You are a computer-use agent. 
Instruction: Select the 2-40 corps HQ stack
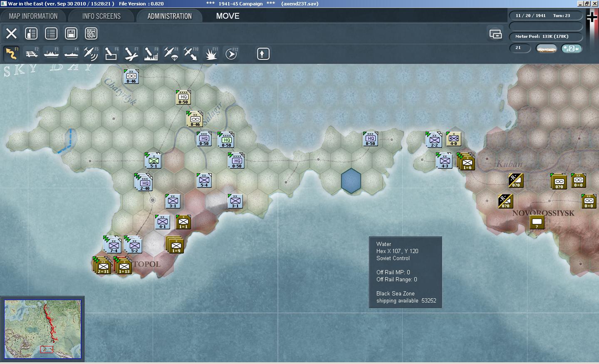point(144,183)
